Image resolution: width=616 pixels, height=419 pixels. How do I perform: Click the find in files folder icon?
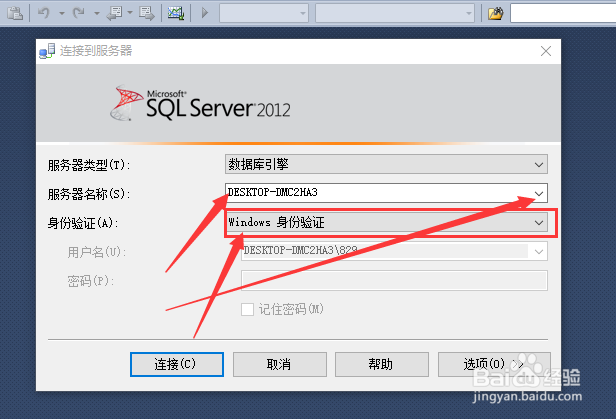496,13
